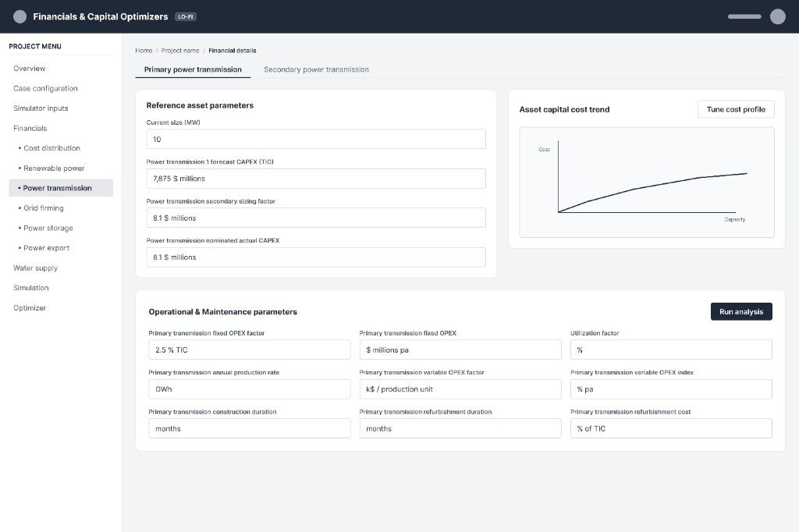
Task: Click the Cost axis label
Action: (x=544, y=150)
